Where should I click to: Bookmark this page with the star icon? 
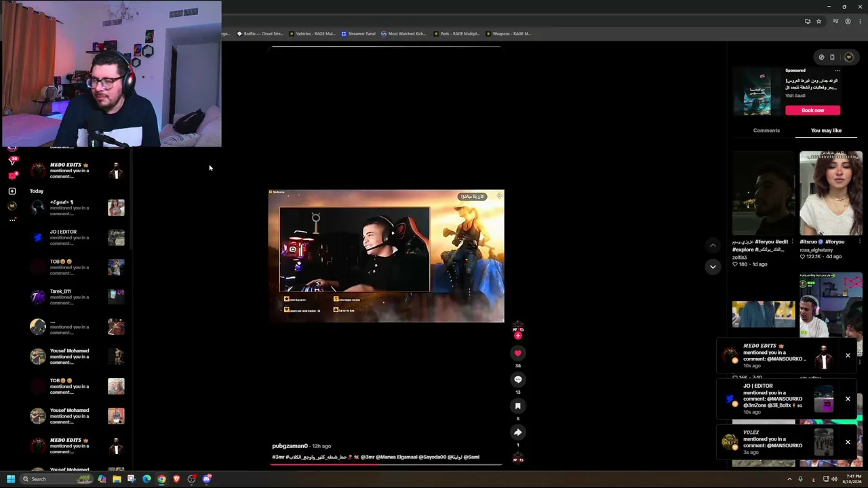(818, 22)
